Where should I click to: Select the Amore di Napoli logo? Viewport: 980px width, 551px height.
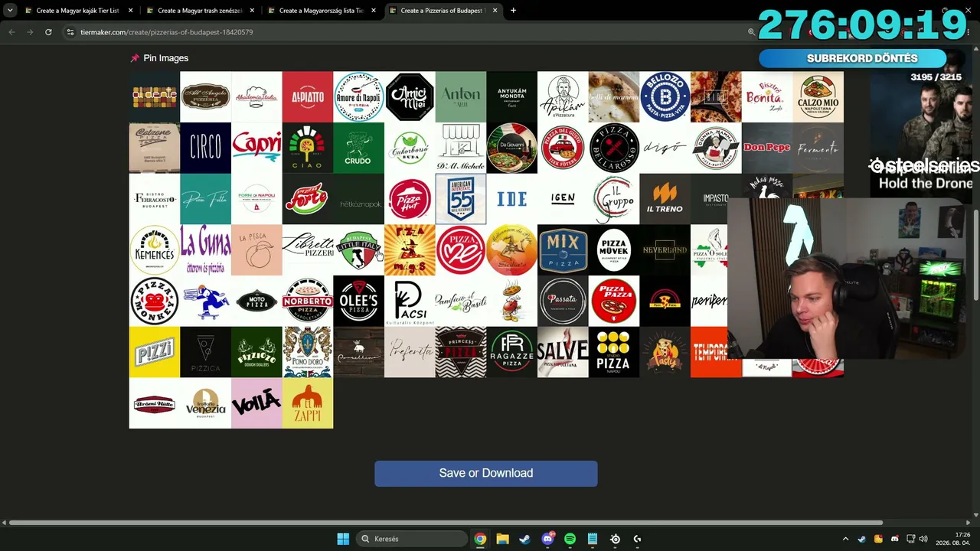tap(358, 97)
